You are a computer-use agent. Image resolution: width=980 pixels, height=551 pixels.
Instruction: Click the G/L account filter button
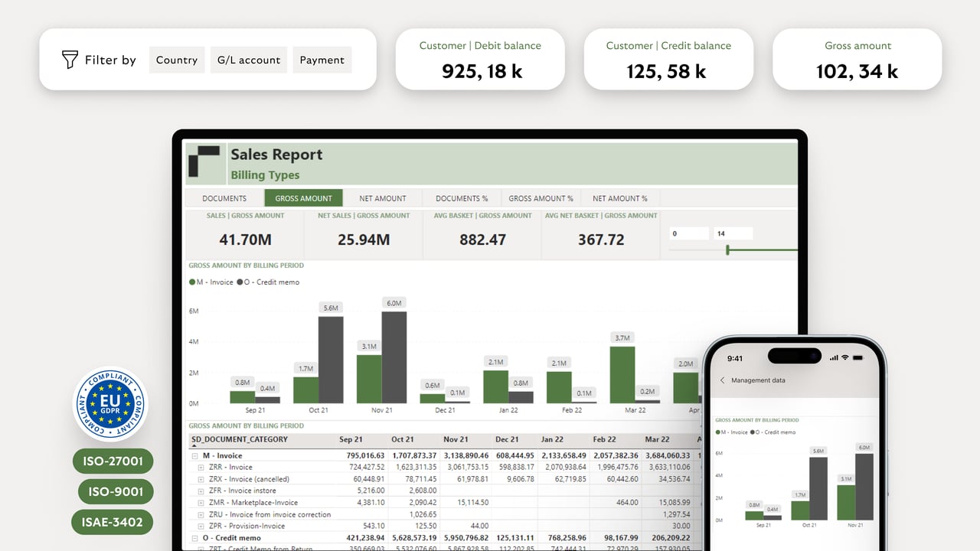tap(248, 60)
